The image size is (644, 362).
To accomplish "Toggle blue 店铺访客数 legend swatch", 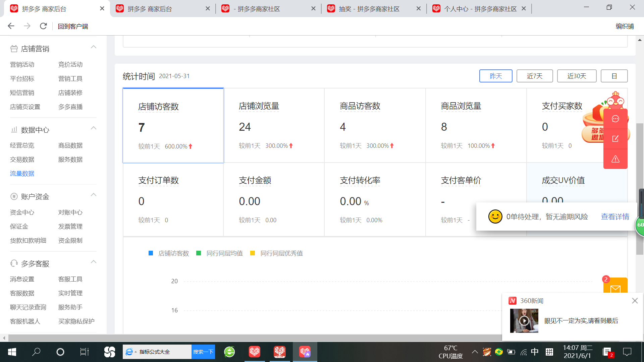I will click(151, 253).
